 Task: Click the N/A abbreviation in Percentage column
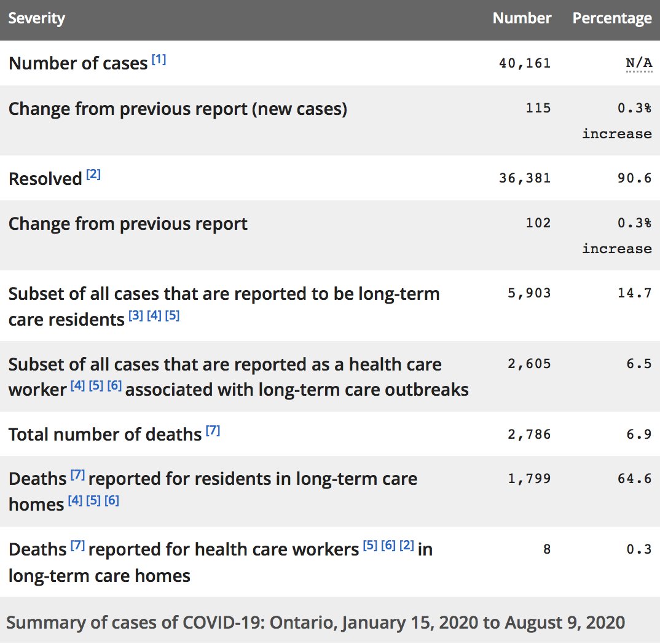(x=639, y=63)
